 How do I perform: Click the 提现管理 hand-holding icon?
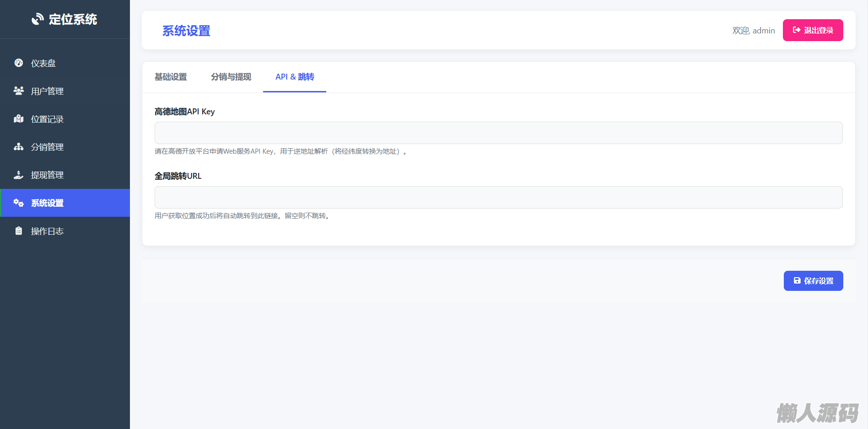pos(19,175)
